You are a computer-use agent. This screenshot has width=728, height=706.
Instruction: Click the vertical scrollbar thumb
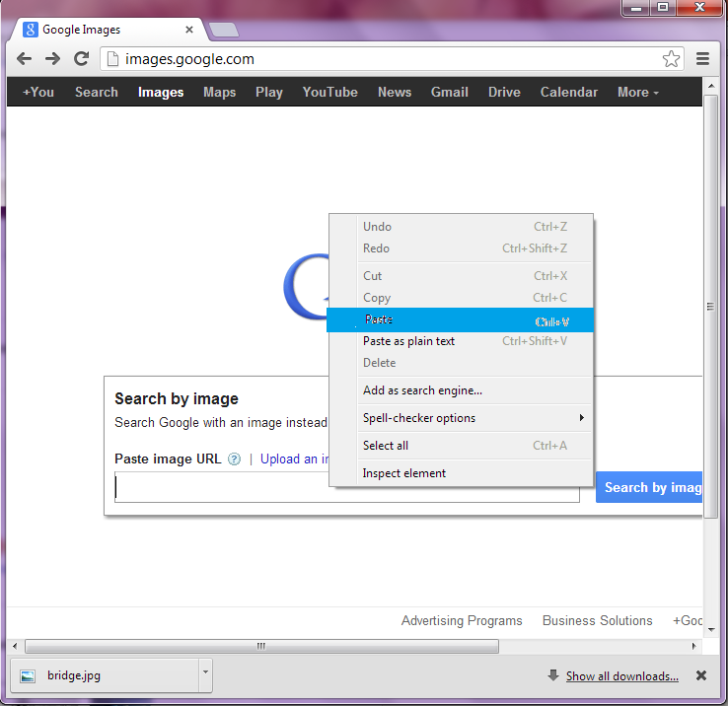point(711,307)
